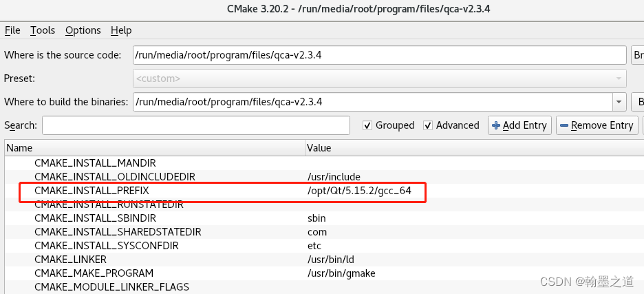Open the Preset dropdown
This screenshot has height=294, width=644.
(x=379, y=78)
